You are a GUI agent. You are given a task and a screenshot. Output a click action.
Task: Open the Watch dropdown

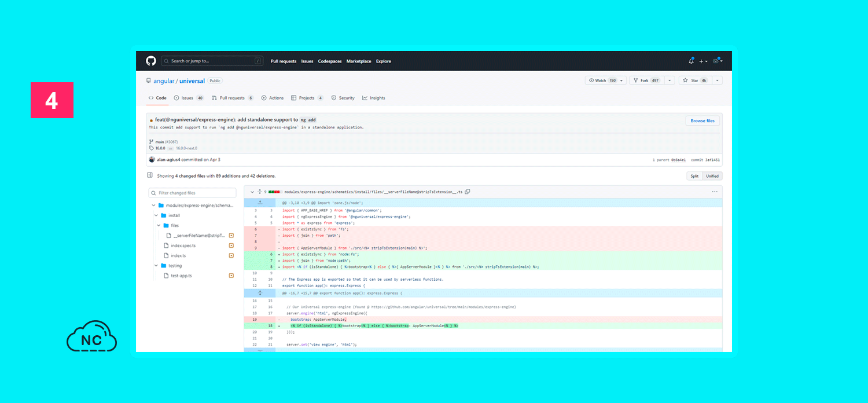[606, 80]
